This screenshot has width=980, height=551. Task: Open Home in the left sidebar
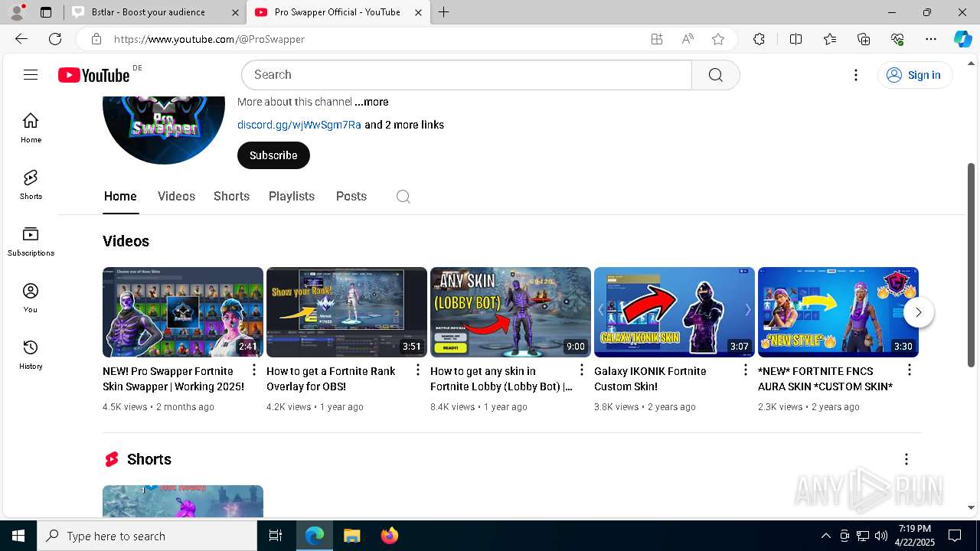pos(31,128)
